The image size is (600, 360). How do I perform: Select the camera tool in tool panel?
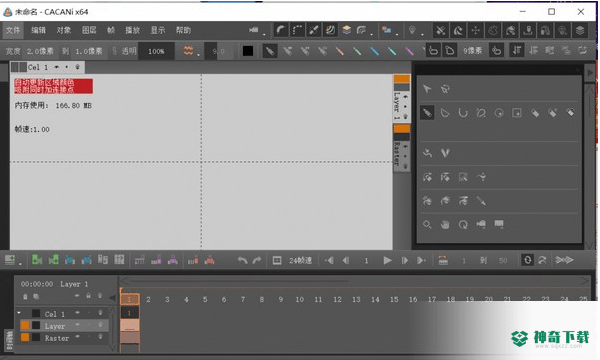481,224
